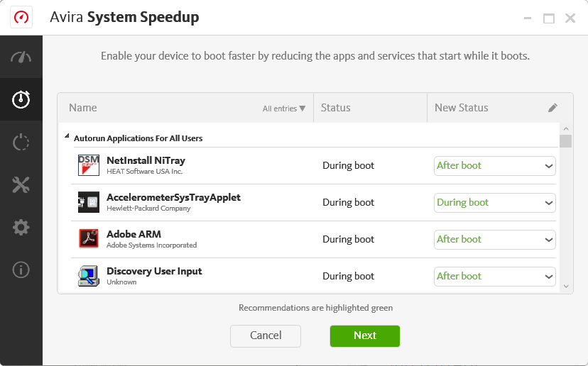Click the Avira System Speedup logo icon
Image resolution: width=588 pixels, height=366 pixels.
(21, 17)
